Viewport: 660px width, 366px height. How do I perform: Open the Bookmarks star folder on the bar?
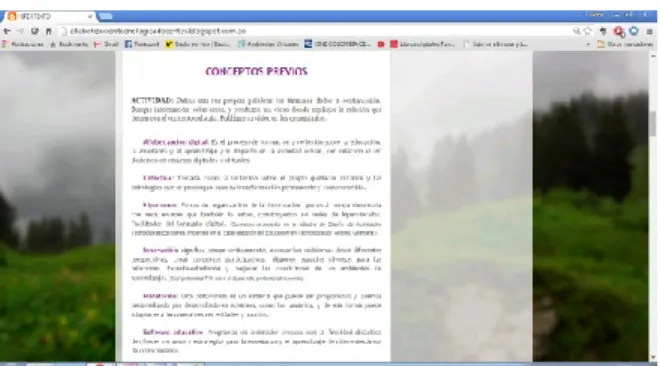69,44
